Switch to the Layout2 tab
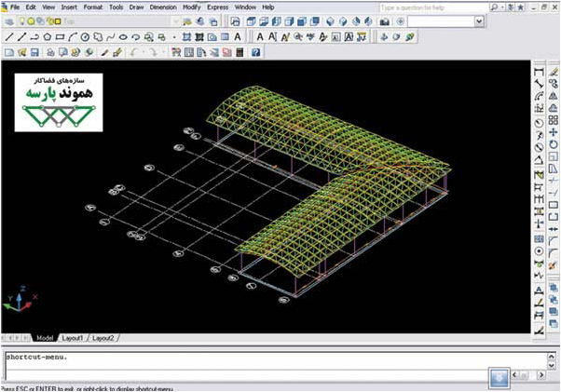 coord(102,337)
